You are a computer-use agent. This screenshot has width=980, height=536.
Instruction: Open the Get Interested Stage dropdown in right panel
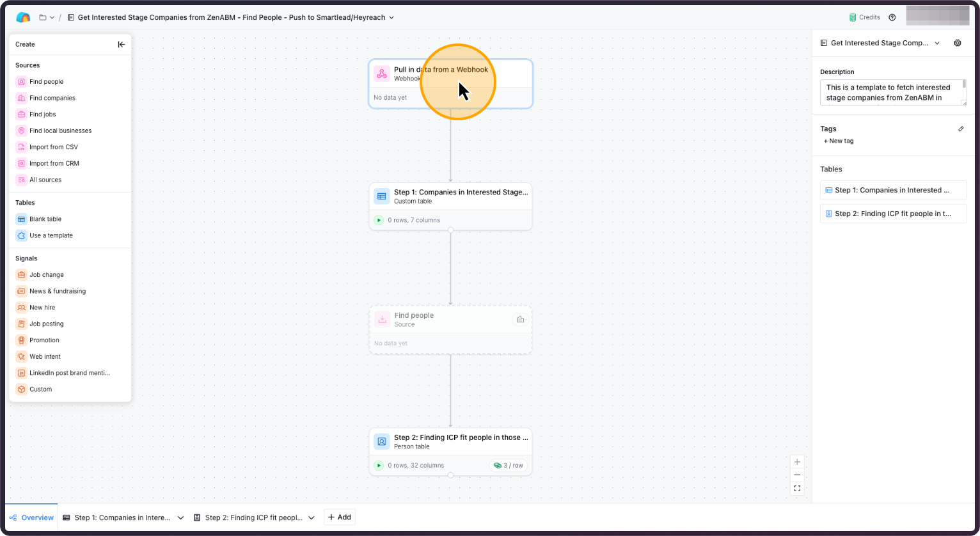[x=938, y=43]
